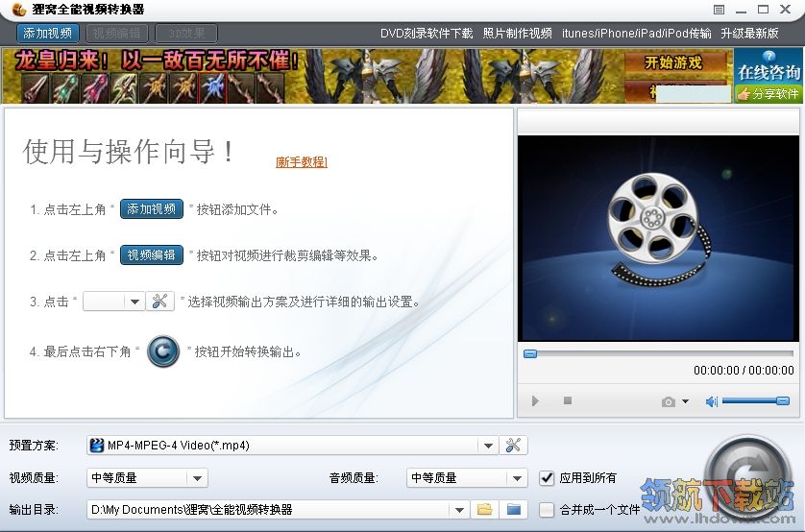
Task: Browse for output folder with yellow folder icon
Action: pyautogui.click(x=485, y=509)
